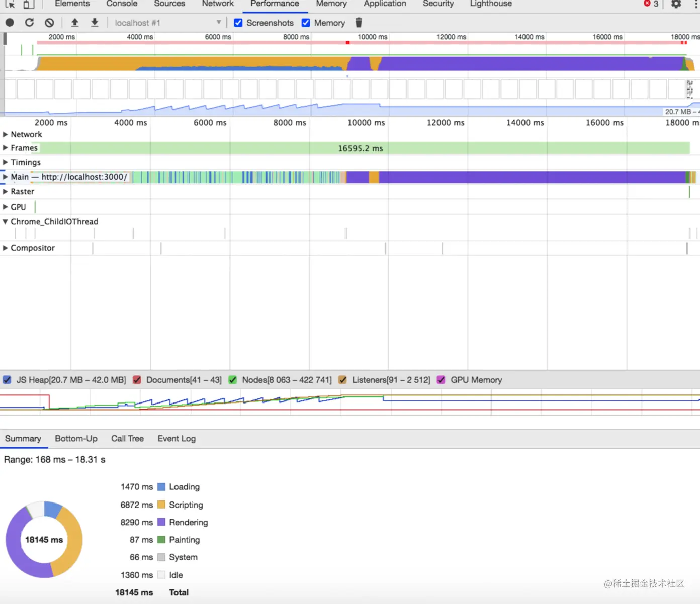Viewport: 700px width, 604px height.
Task: Switch to the Bottom-Up tab
Action: pos(76,438)
